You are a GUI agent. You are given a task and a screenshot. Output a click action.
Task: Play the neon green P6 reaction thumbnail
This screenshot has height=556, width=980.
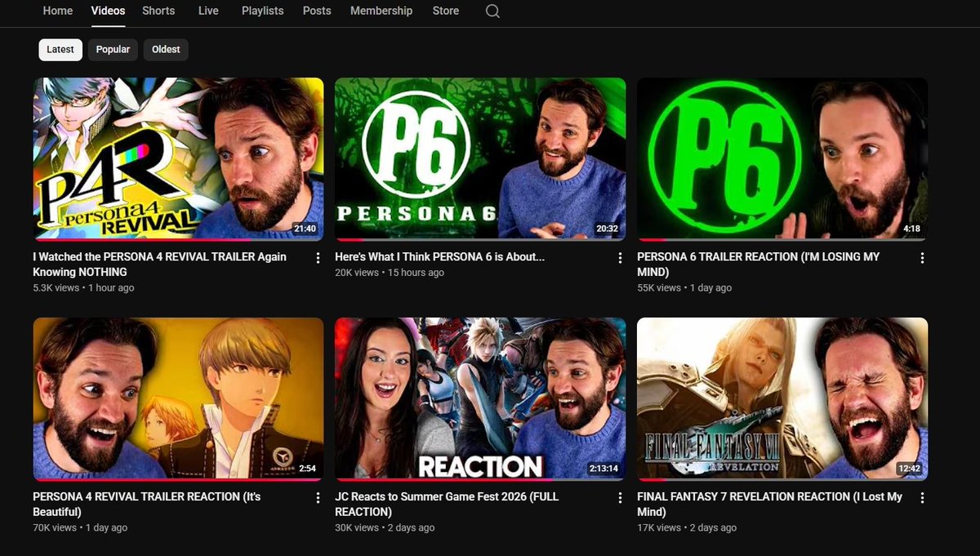coord(782,159)
